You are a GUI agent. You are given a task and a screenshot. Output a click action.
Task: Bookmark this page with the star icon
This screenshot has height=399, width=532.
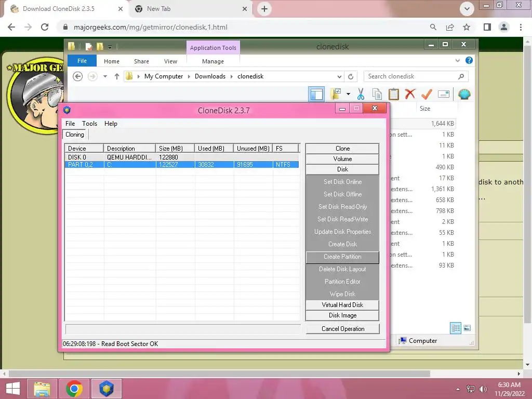tap(467, 27)
